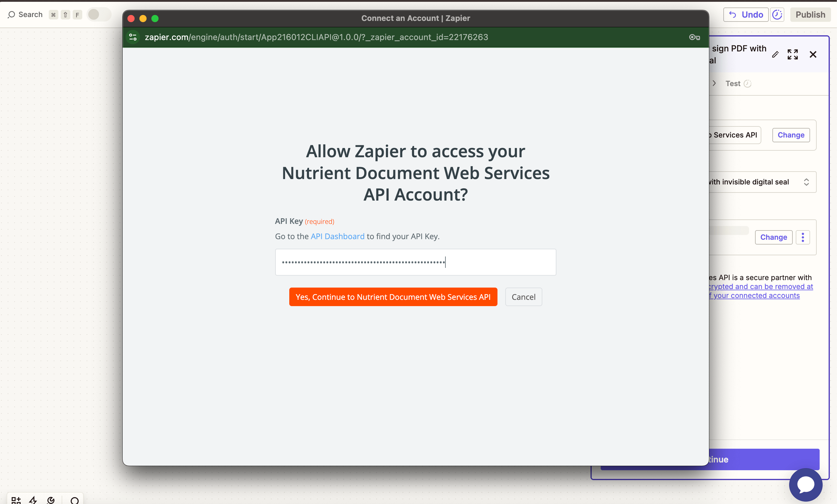This screenshot has width=837, height=504.
Task: Open the three-dot menu next to Change
Action: (x=803, y=237)
